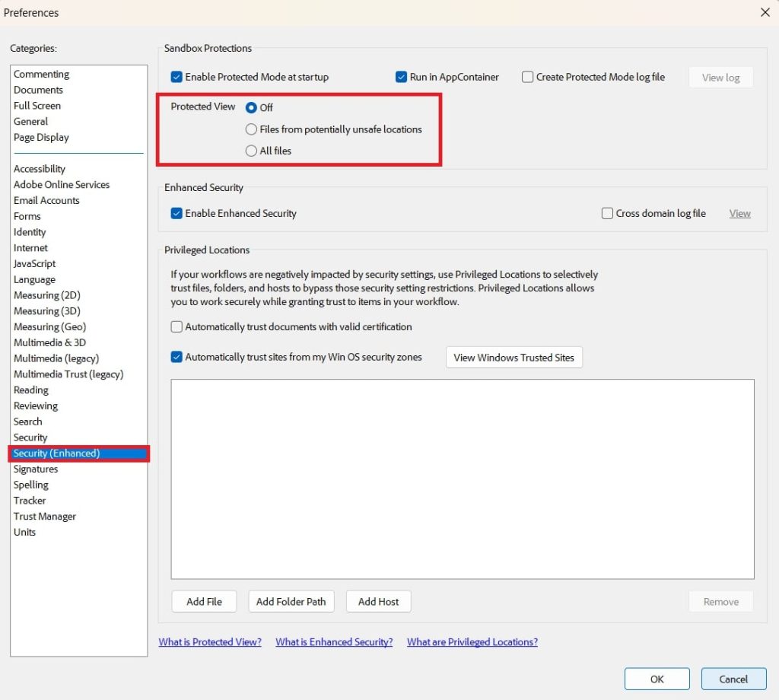Select Email Accounts category

(46, 201)
